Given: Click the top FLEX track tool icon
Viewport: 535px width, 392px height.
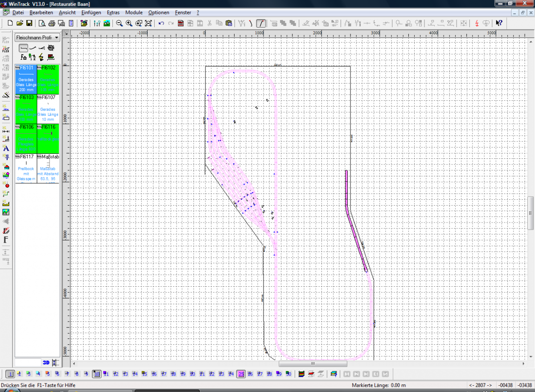Looking at the screenshot, I should click(6, 39).
